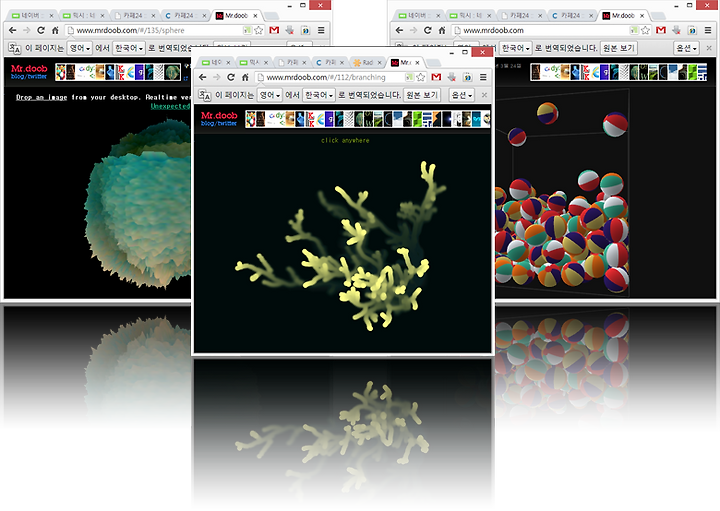This screenshot has height=511, width=720.
Task: Click translate icon in sphere window
Action: point(15,48)
